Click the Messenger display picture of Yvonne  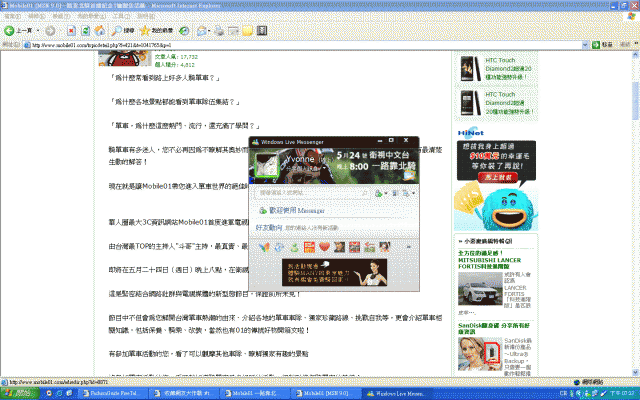click(267, 164)
